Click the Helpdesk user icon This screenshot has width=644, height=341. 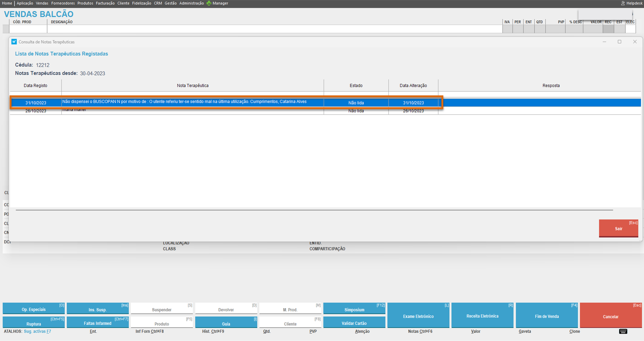click(623, 3)
